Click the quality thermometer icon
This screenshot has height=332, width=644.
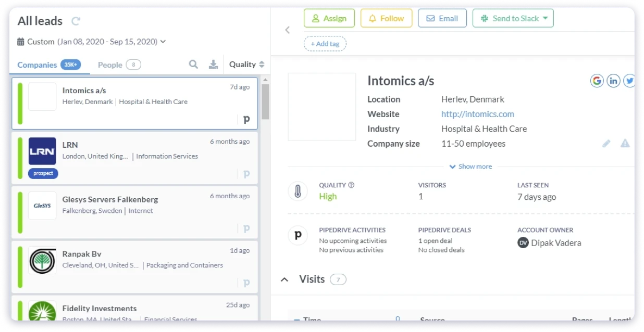pyautogui.click(x=298, y=191)
